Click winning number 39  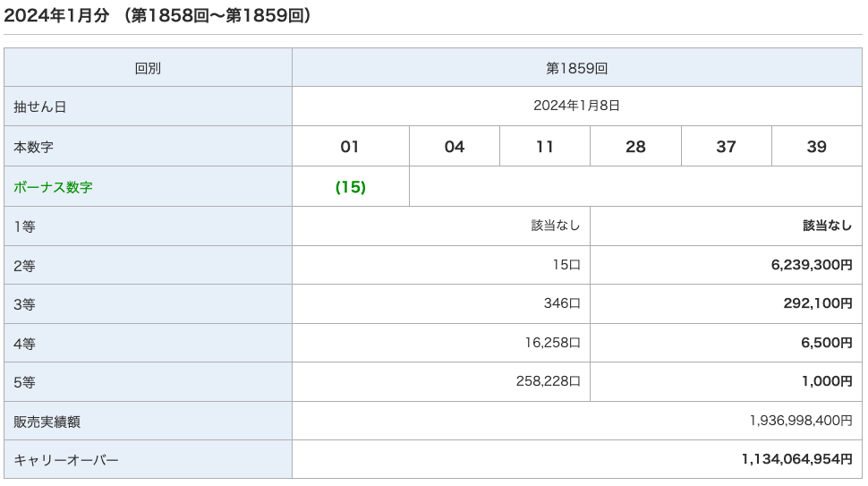[816, 147]
